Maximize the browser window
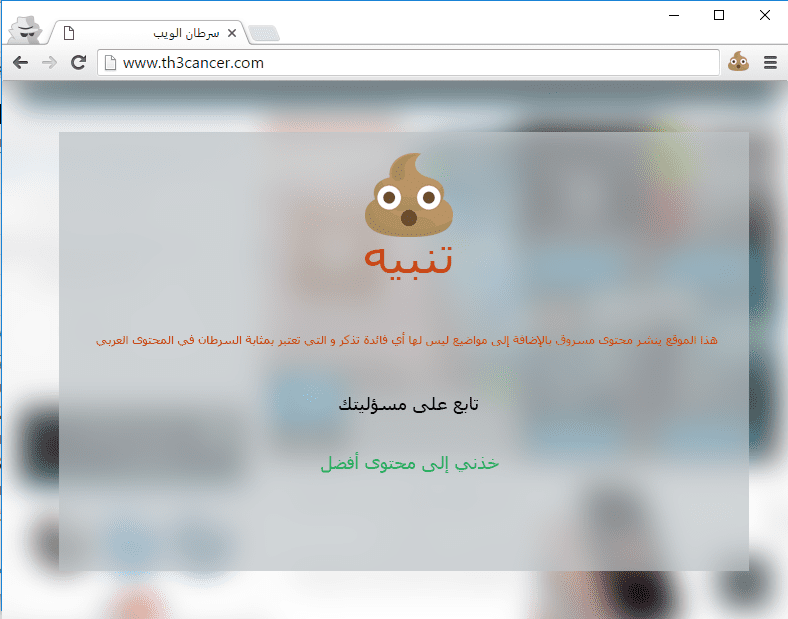 point(719,16)
